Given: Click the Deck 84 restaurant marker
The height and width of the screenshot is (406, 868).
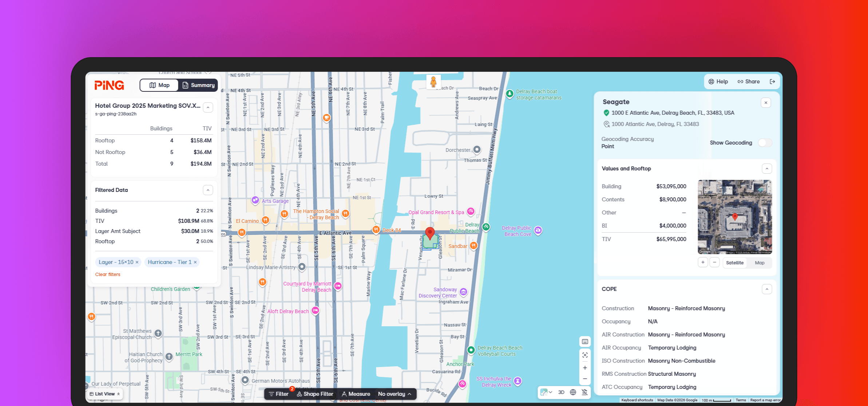Looking at the screenshot, I should coord(376,229).
